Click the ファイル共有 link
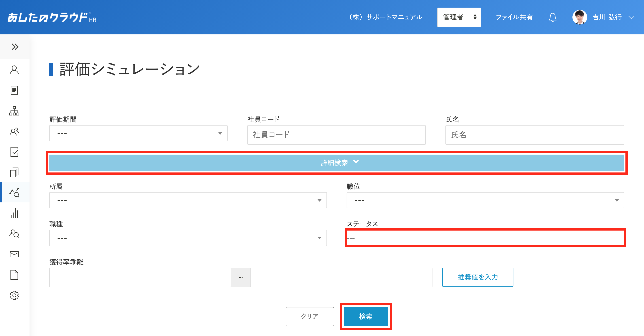 514,17
